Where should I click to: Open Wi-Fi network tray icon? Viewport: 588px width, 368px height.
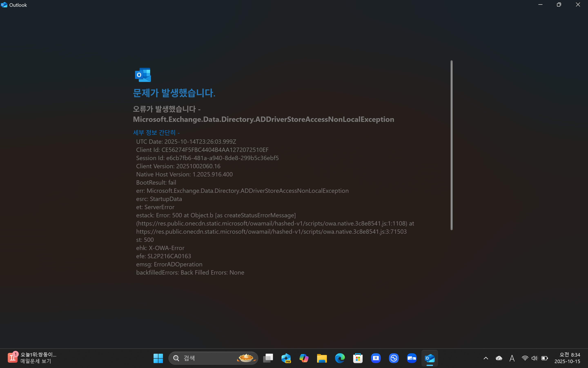coord(525,358)
